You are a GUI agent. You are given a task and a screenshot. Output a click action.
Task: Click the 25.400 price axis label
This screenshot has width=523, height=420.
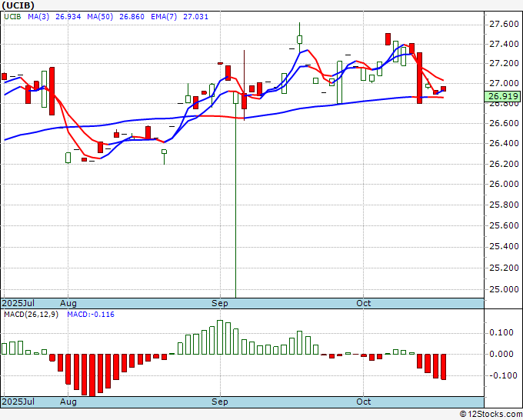504,246
